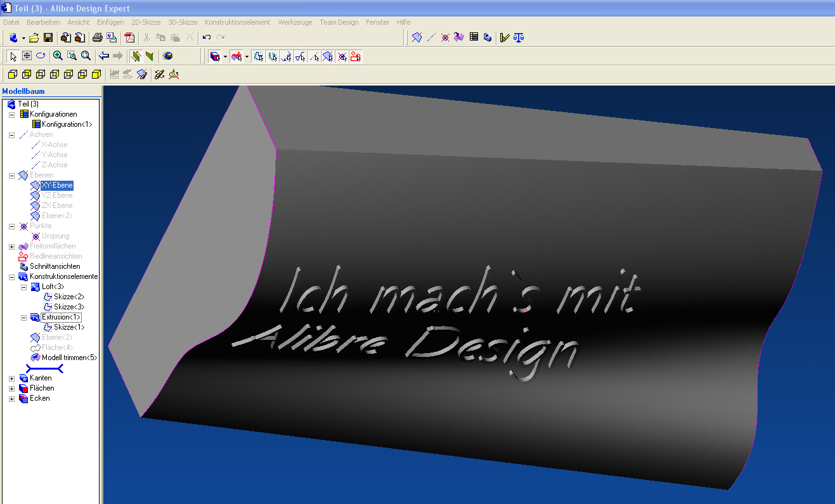Select root node Teil (3)

click(x=29, y=104)
